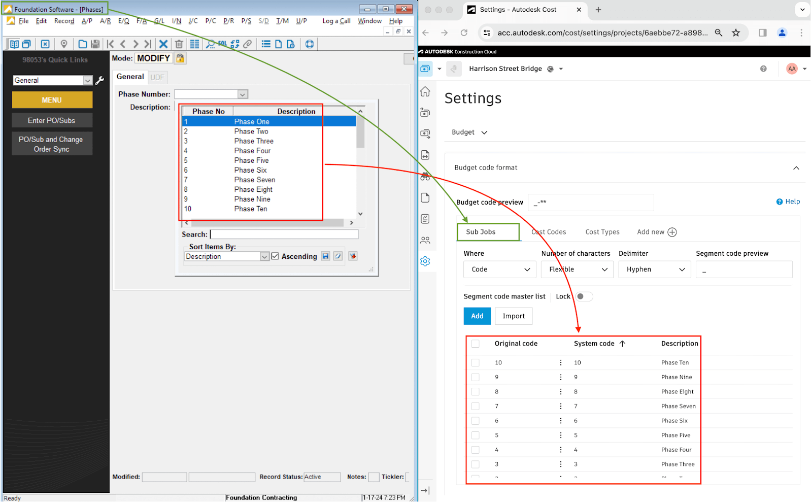The image size is (812, 504).
Task: Go to previous record arrow in Foundation toolbar
Action: [123, 44]
